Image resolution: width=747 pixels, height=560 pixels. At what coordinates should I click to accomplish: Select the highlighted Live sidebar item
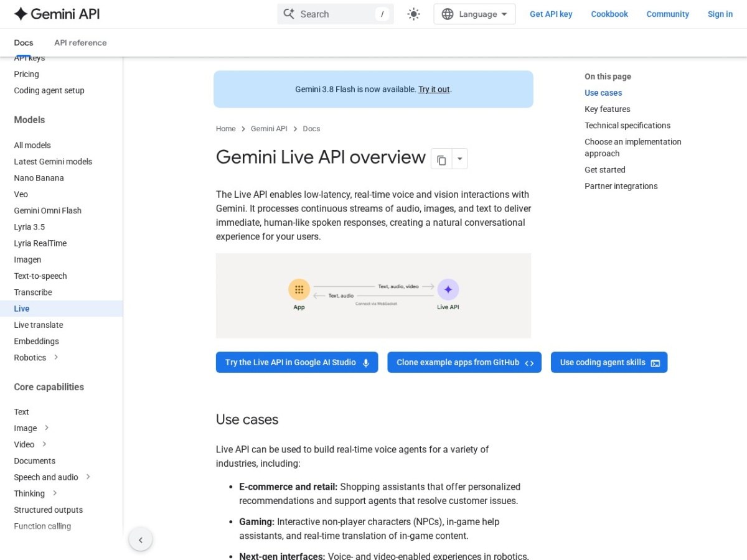click(61, 309)
